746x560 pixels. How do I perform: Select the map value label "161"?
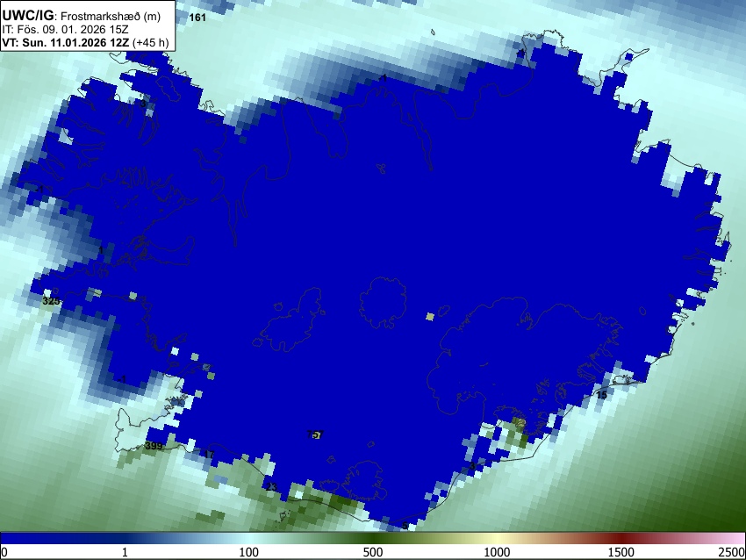197,18
